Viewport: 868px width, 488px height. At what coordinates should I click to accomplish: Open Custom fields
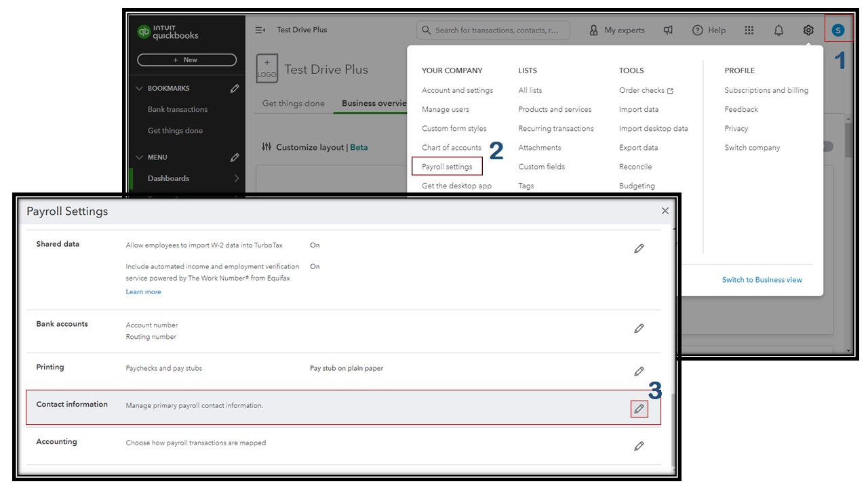[x=542, y=167]
